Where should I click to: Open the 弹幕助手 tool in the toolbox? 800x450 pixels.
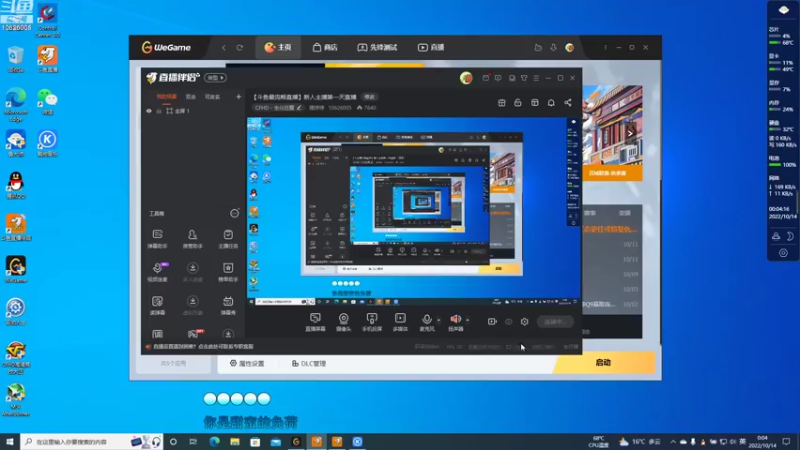point(157,238)
